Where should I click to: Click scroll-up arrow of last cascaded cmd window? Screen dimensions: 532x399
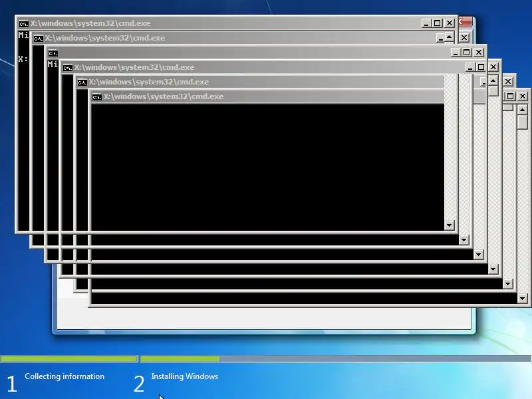[523, 110]
